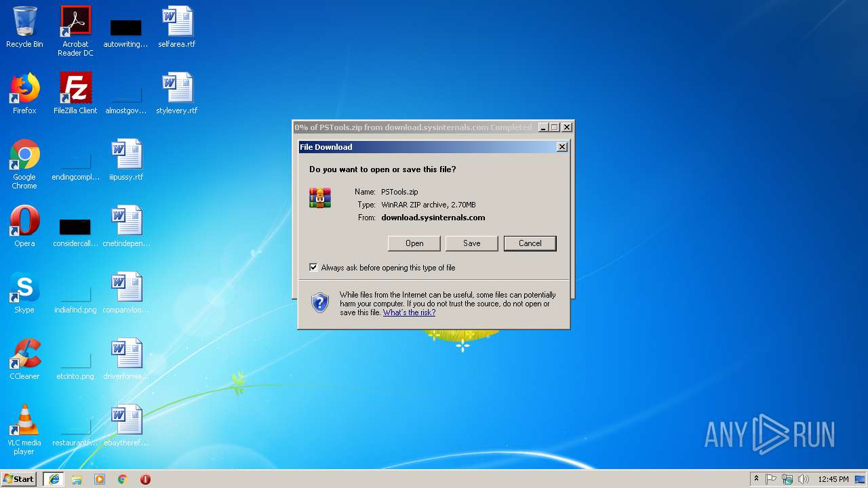
Task: Open Chrome from the taskbar
Action: pos(123,479)
